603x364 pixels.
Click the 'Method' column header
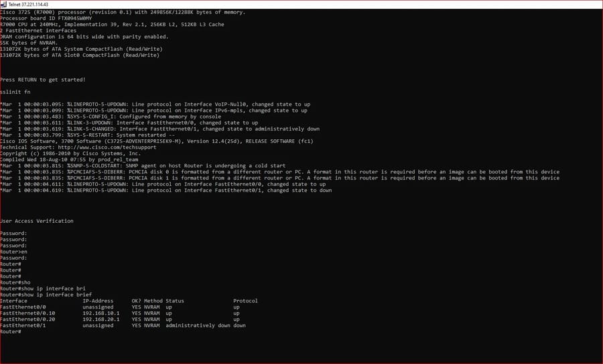[x=153, y=301]
